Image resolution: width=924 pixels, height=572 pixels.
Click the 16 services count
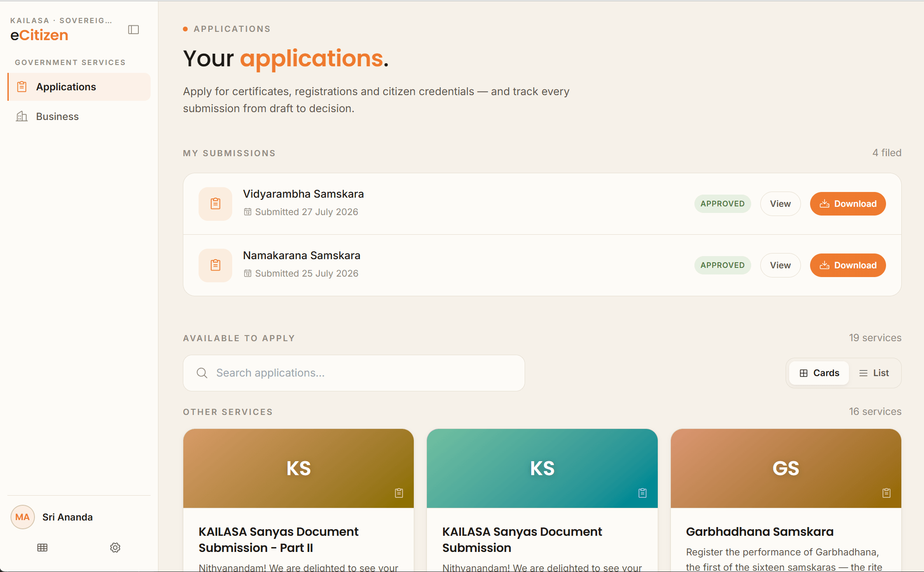point(875,411)
